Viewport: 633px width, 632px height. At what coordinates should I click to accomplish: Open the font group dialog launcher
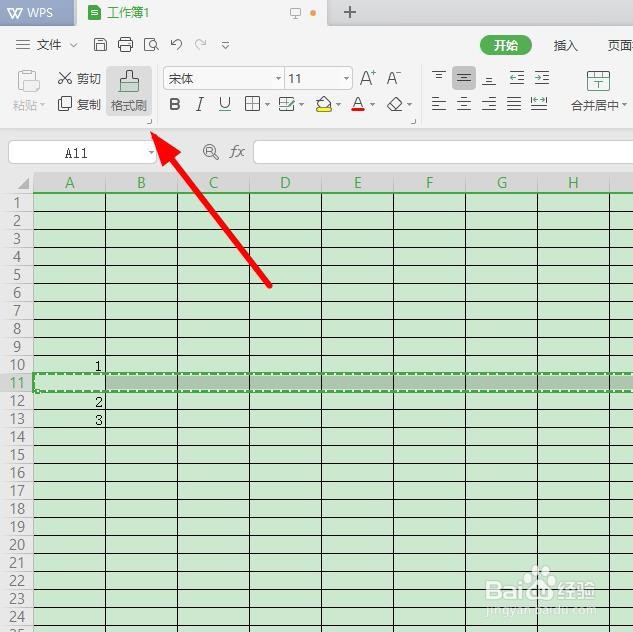point(413,121)
